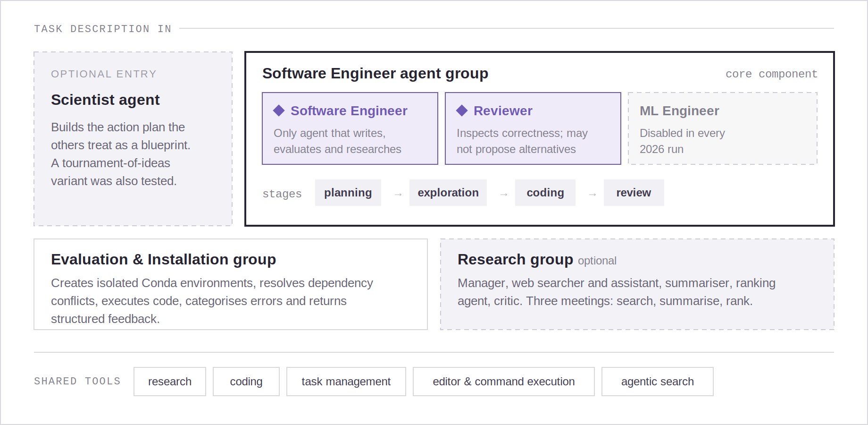The width and height of the screenshot is (868, 425).
Task: Click the core component label
Action: tap(771, 74)
